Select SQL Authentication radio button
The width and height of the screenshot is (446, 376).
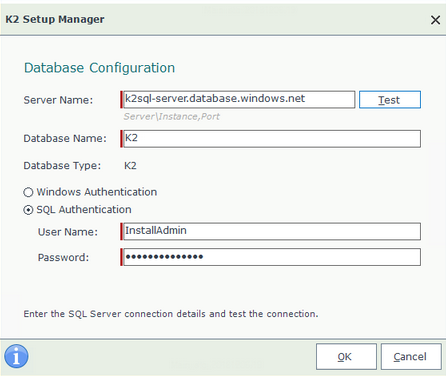[x=28, y=210]
